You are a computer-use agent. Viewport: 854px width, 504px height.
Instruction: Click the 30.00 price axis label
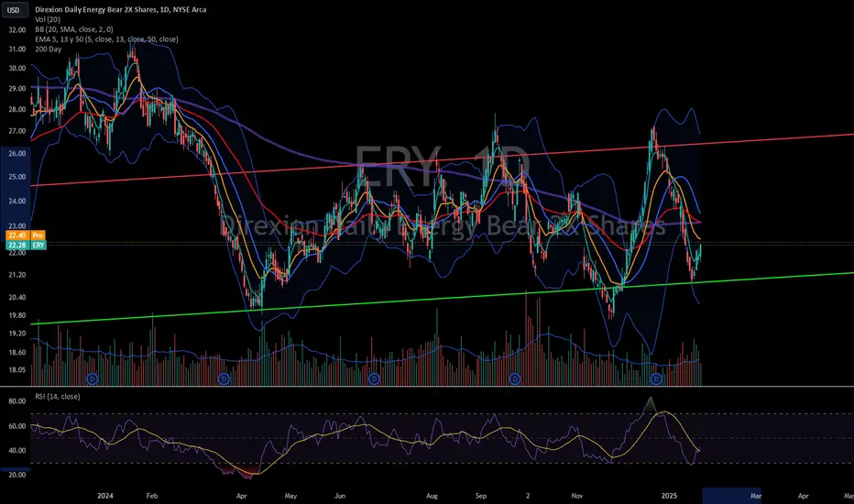[x=17, y=68]
